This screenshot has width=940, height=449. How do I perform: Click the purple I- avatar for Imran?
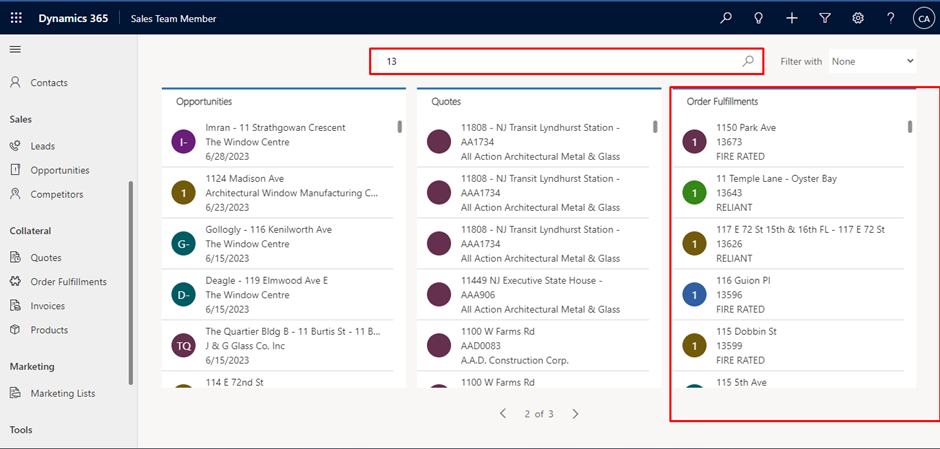(x=183, y=142)
